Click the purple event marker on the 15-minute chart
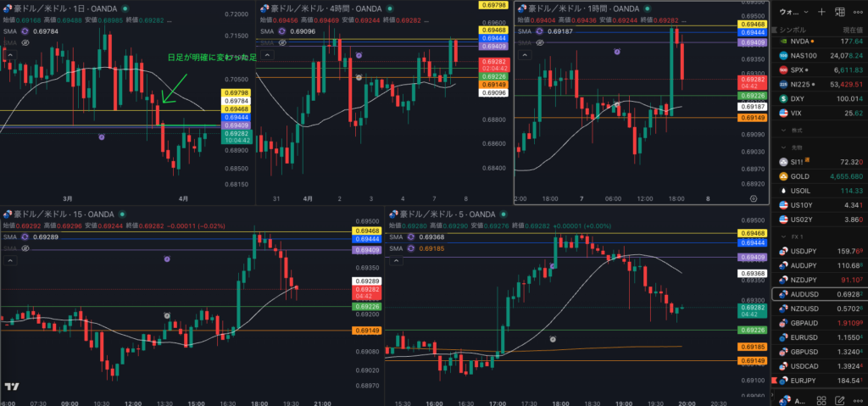 [x=167, y=259]
